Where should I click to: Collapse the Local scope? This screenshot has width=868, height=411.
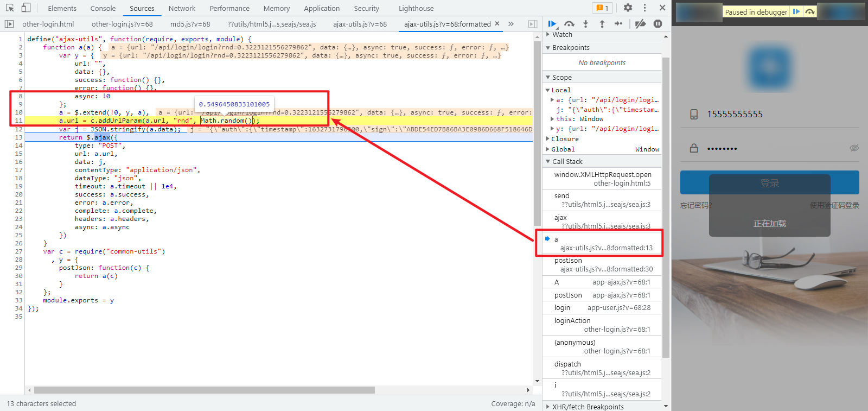tap(548, 90)
